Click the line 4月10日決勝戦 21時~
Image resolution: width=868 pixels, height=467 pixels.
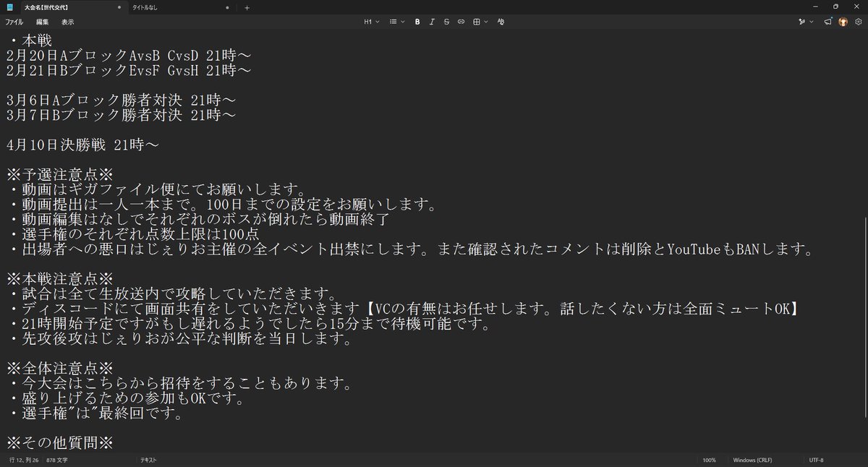[82, 145]
